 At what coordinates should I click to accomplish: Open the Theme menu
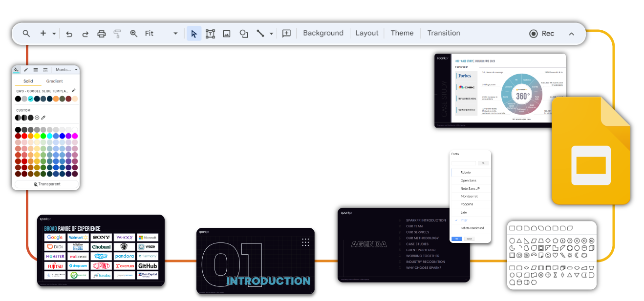402,33
